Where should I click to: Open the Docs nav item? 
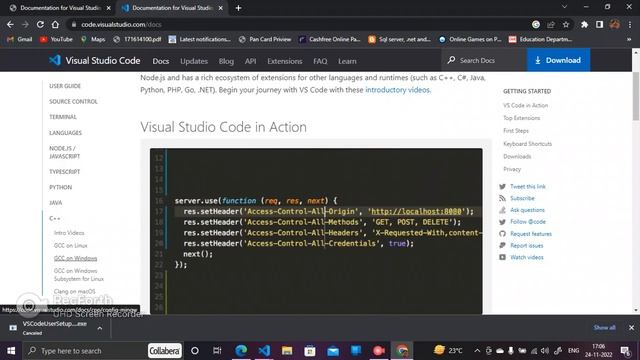click(161, 61)
